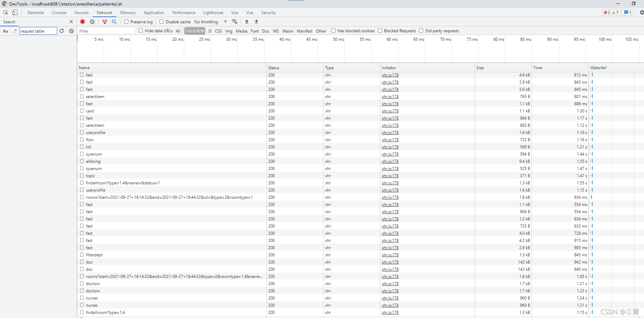644x318 pixels.
Task: Open network conditions settings icon
Action: point(235,22)
